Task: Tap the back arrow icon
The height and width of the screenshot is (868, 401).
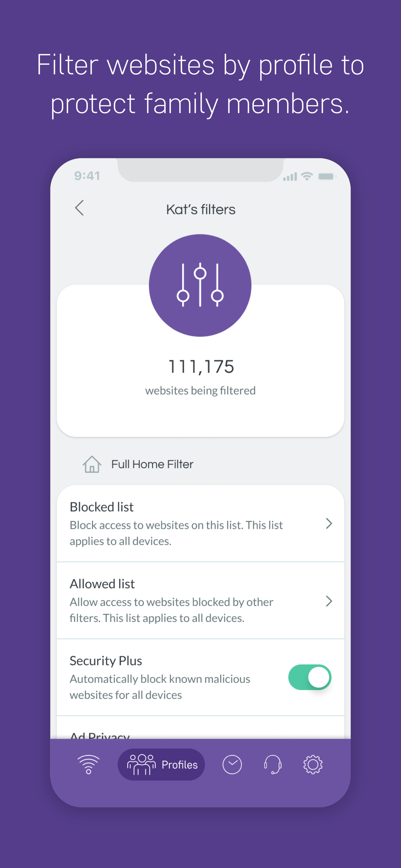Action: click(x=79, y=208)
